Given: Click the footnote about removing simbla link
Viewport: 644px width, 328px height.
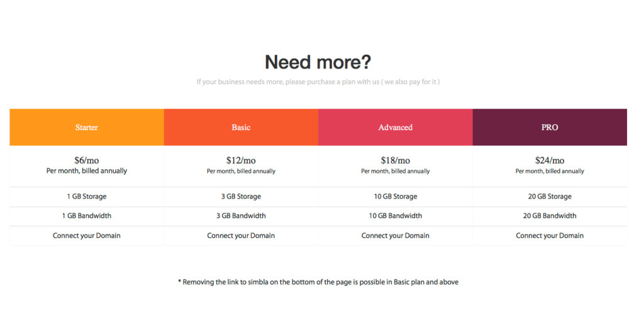Looking at the screenshot, I should pos(318,282).
